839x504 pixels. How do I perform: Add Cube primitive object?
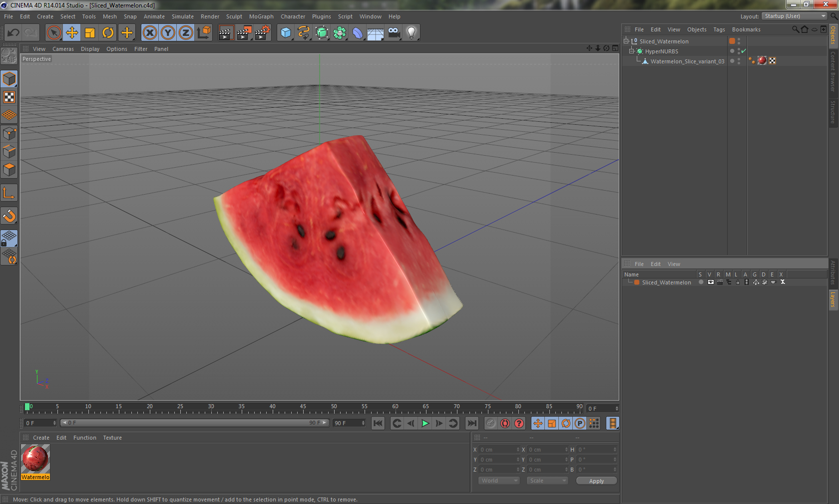pos(286,33)
